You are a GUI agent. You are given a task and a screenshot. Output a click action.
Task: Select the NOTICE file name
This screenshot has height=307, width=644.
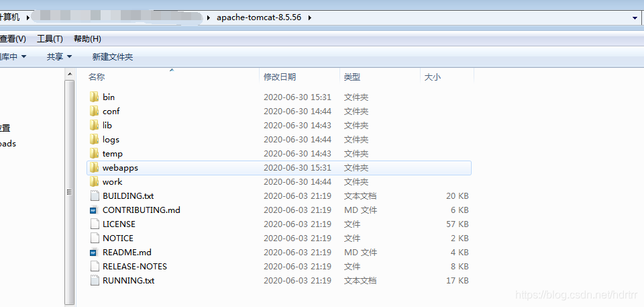pos(118,238)
